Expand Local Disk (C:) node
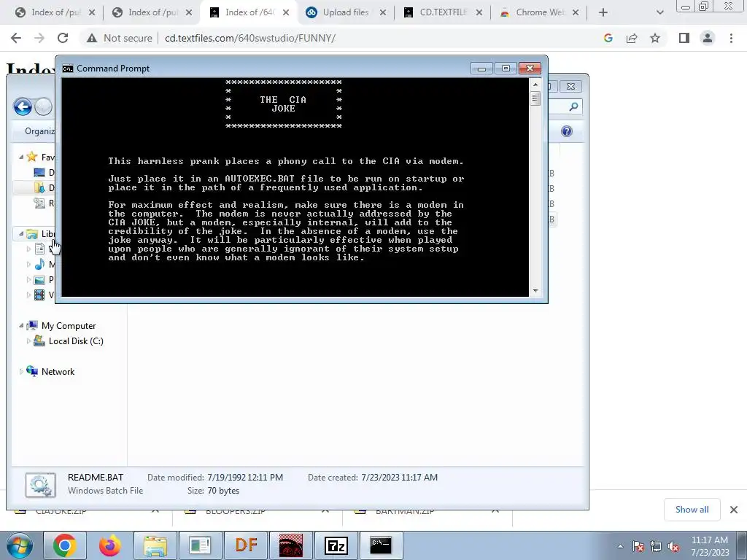This screenshot has height=560, width=747. click(28, 341)
